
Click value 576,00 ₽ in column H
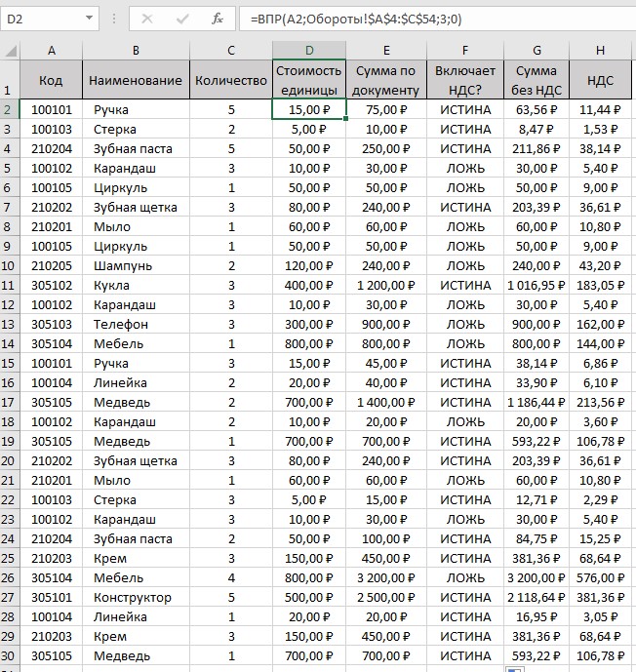pos(600,578)
